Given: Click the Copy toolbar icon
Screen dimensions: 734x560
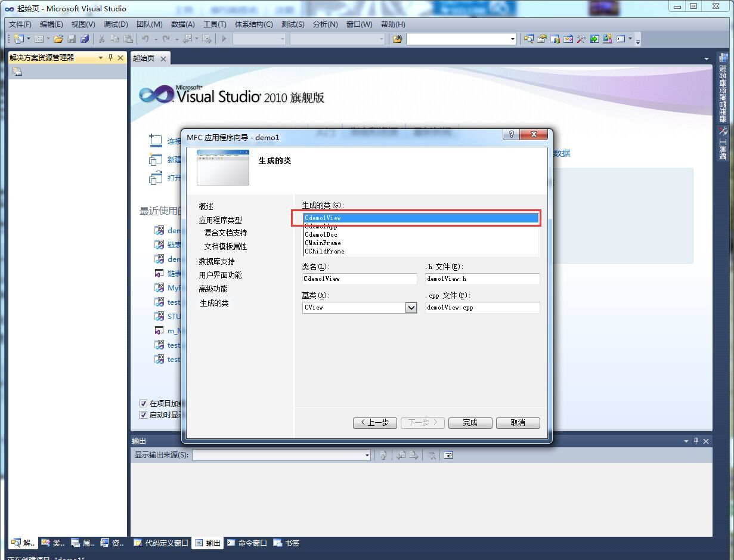Looking at the screenshot, I should 114,39.
